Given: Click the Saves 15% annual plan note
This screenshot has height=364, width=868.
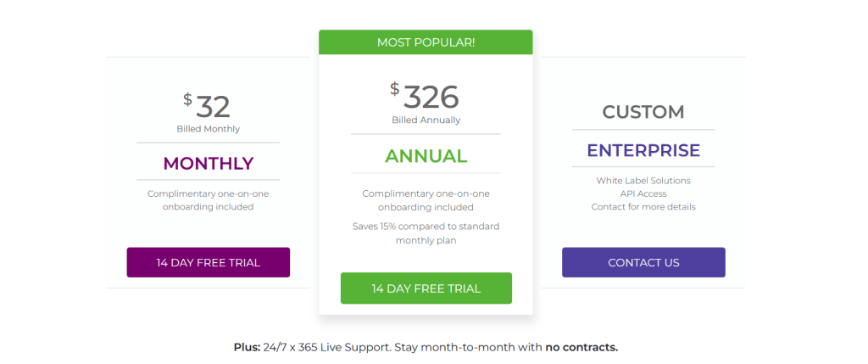Looking at the screenshot, I should [x=426, y=233].
